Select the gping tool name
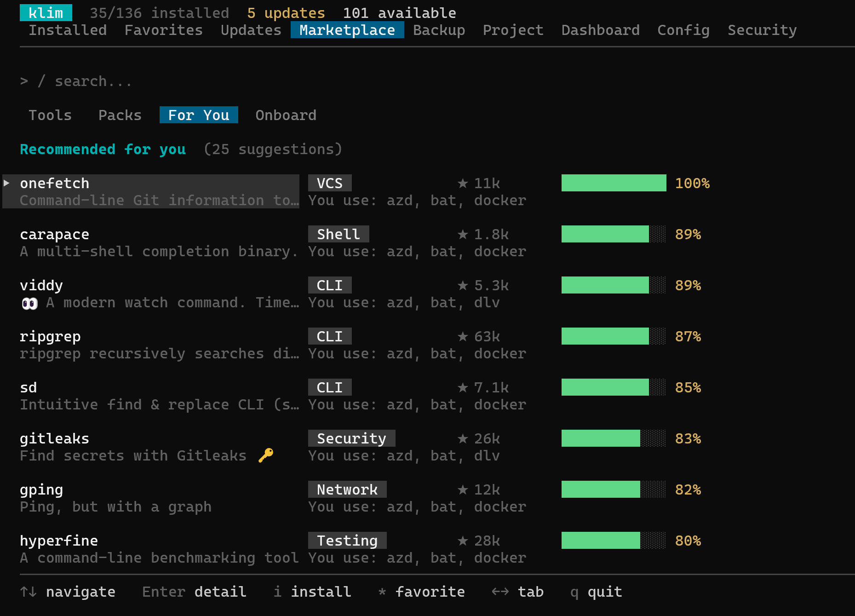Screen dimensions: 855x616 click(41, 490)
